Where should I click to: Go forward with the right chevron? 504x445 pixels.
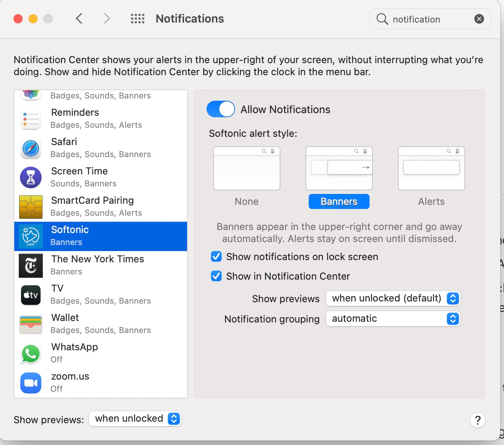pos(107,18)
